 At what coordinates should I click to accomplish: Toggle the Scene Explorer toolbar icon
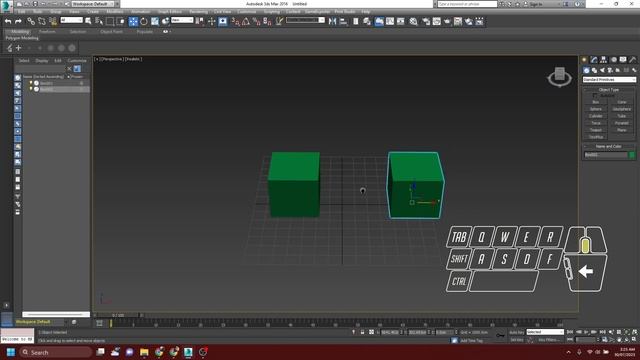pyautogui.click(x=356, y=21)
